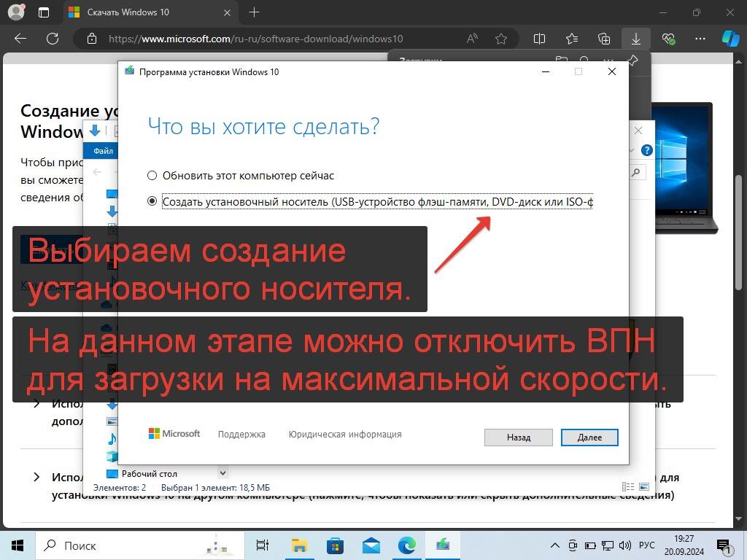Open Browser essentials heart icon
The height and width of the screenshot is (560, 747).
pos(668,39)
